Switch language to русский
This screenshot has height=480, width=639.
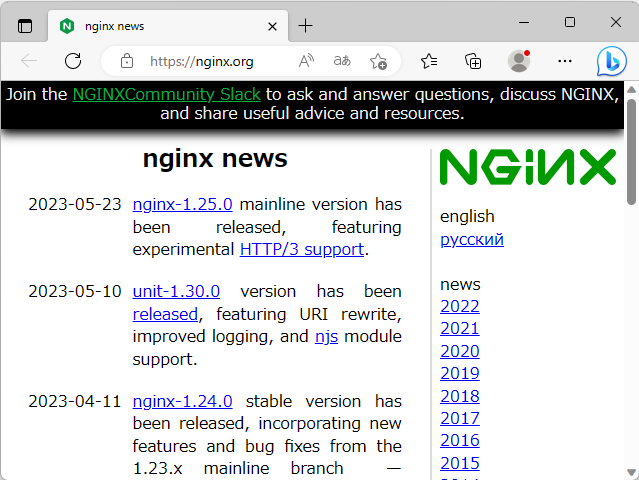[472, 239]
